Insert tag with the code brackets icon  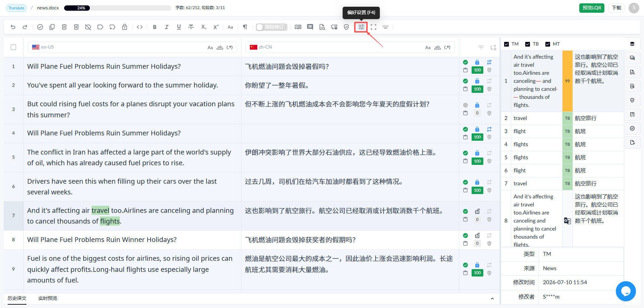point(140,27)
